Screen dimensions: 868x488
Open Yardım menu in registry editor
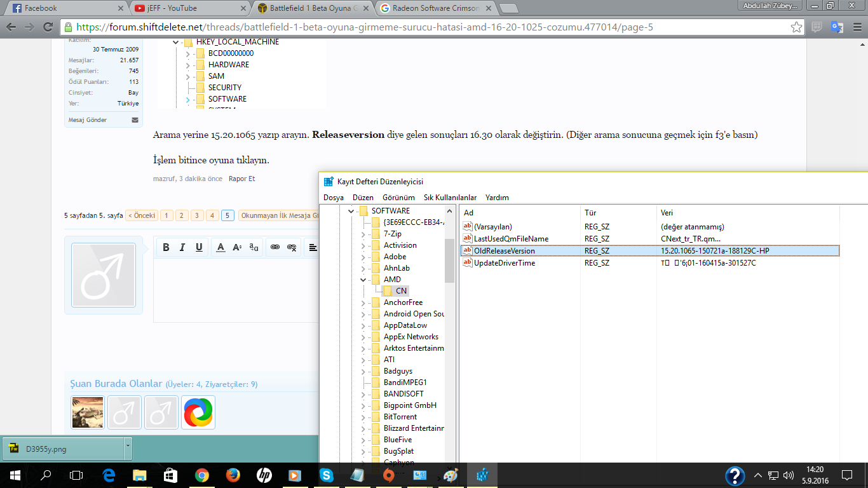(x=497, y=198)
